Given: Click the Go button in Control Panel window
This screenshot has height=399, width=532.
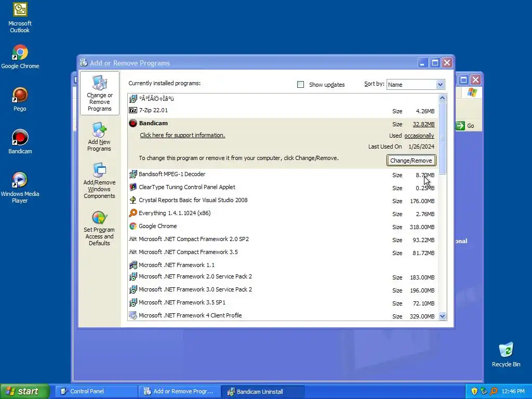Looking at the screenshot, I should pyautogui.click(x=465, y=126).
